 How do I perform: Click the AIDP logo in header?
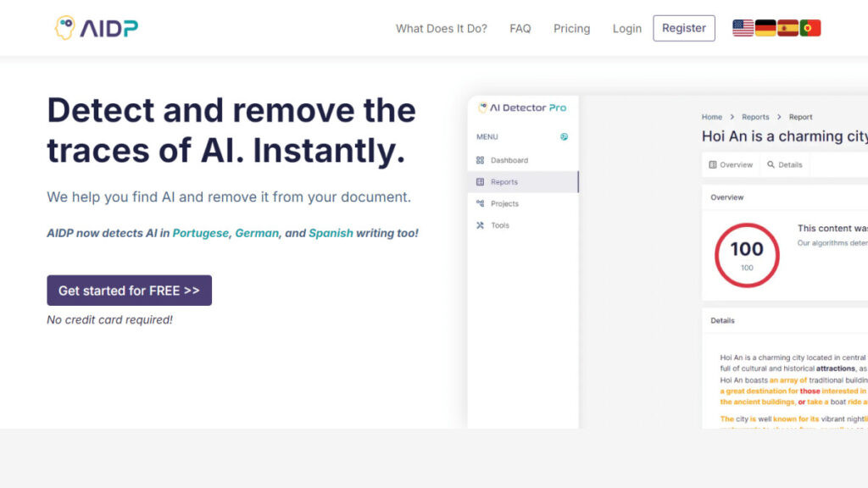coord(97,28)
